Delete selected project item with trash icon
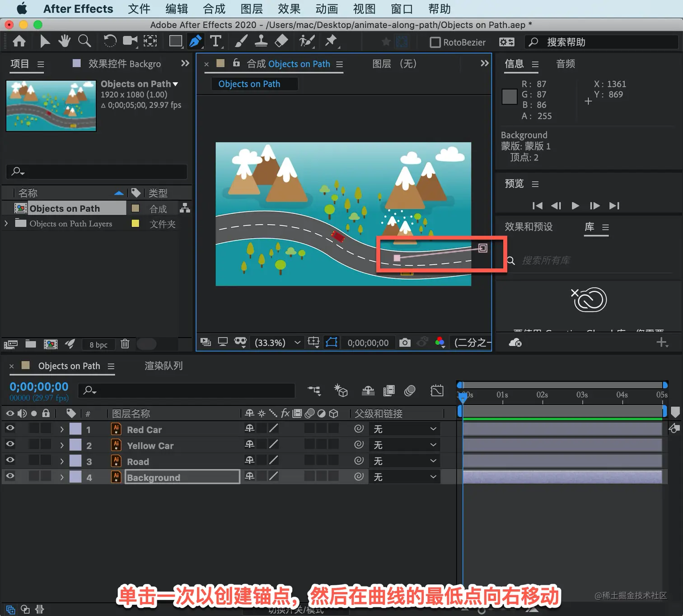 click(125, 344)
